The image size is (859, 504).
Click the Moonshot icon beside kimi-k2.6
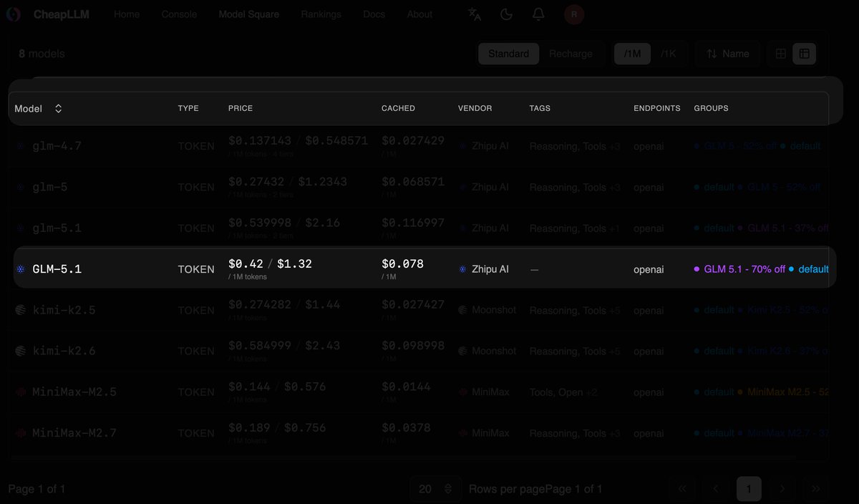(x=21, y=351)
